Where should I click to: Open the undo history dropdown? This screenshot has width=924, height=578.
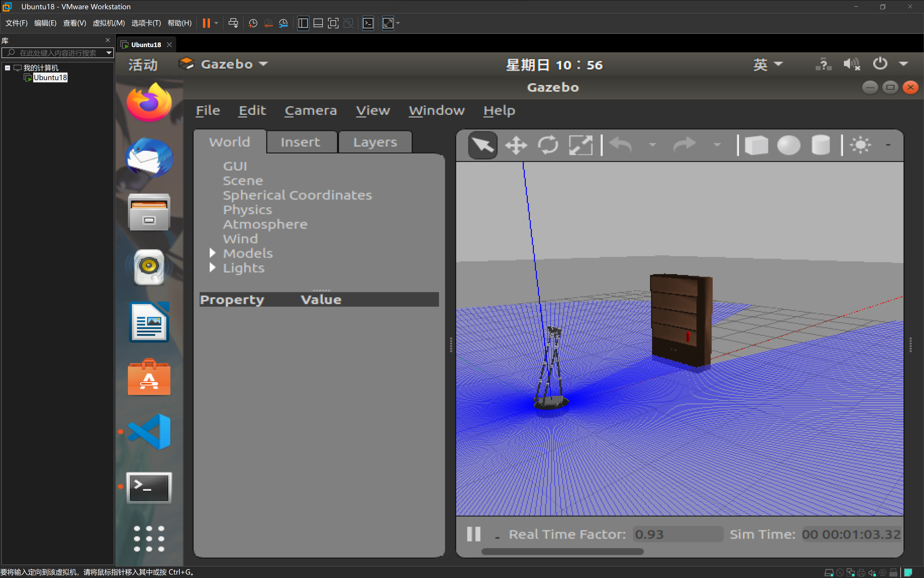pos(652,145)
